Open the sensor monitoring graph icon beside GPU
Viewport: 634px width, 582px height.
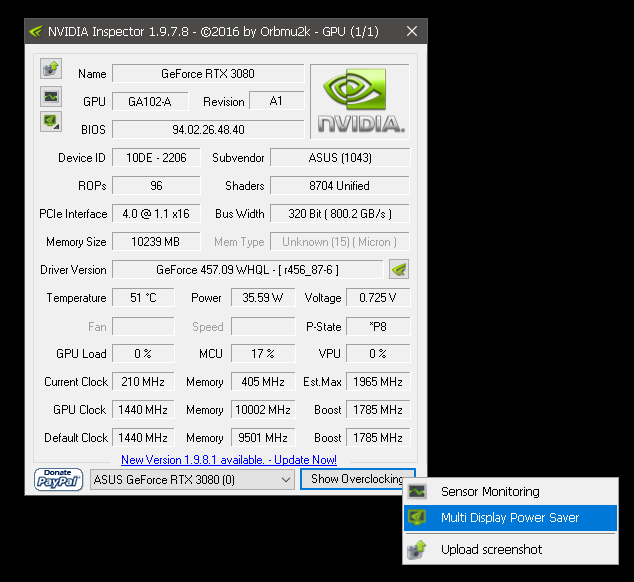coord(51,96)
